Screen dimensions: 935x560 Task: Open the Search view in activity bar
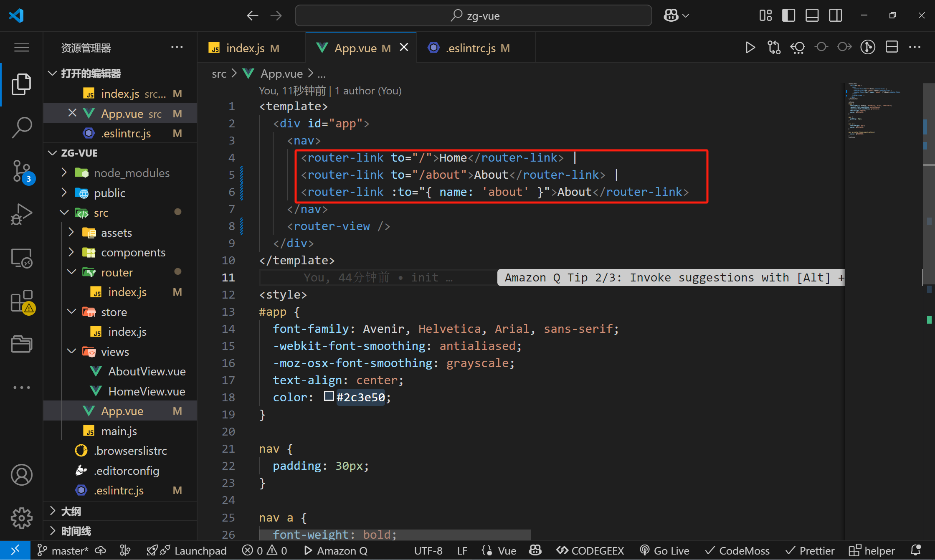click(21, 127)
